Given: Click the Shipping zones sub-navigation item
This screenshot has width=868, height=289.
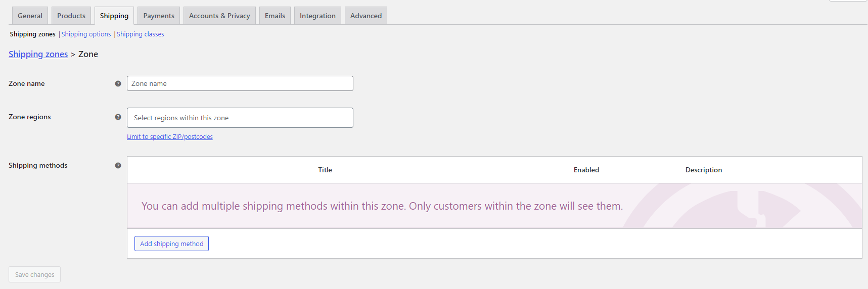Looking at the screenshot, I should coord(33,34).
